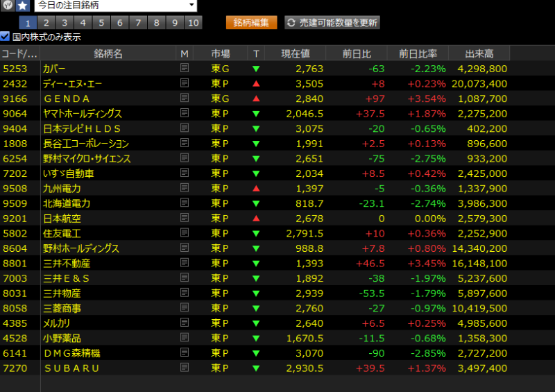This screenshot has height=392, width=555.
Task: Select stock code 5253
Action: pos(15,69)
